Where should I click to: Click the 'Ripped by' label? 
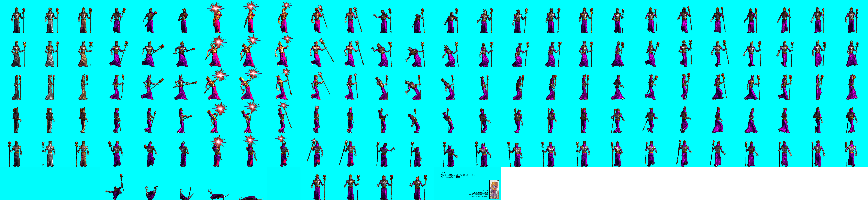point(484,191)
